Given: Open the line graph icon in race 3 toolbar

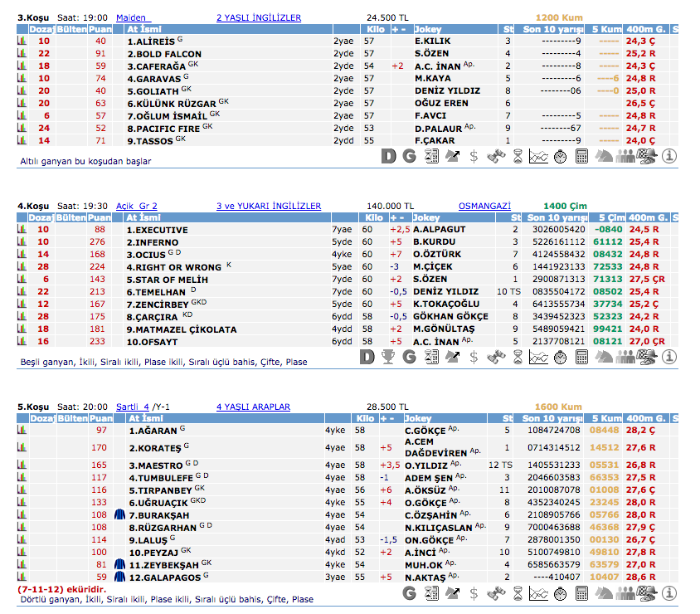Looking at the screenshot, I should (x=538, y=155).
